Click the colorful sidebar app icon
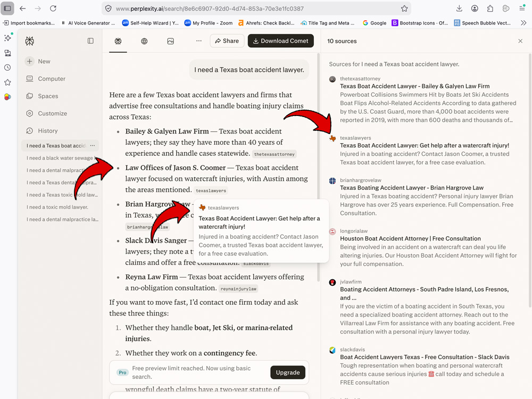Viewport: 532px width, 399px height. click(8, 97)
